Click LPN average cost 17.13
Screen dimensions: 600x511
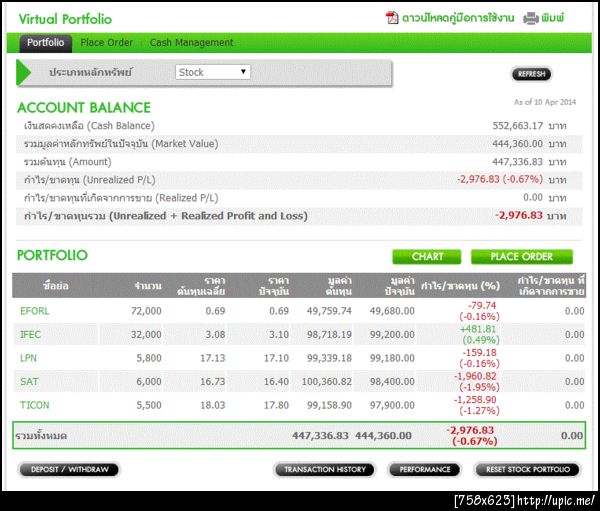212,358
